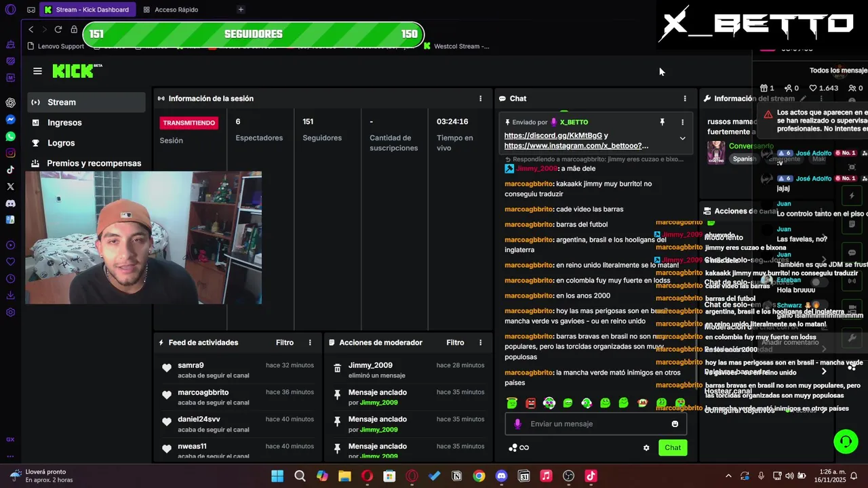Click the green Chat send button
The image size is (868, 488).
pos(673,447)
